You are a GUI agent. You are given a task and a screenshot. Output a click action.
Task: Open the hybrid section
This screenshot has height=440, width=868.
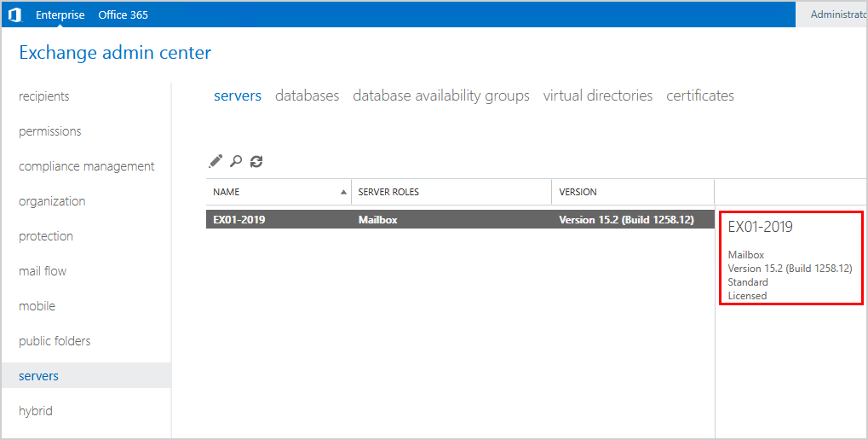tap(36, 411)
